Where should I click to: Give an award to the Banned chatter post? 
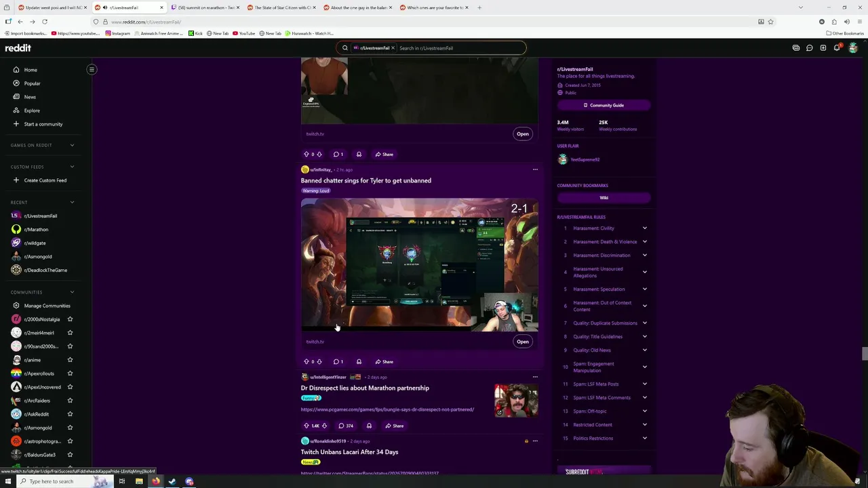click(359, 362)
